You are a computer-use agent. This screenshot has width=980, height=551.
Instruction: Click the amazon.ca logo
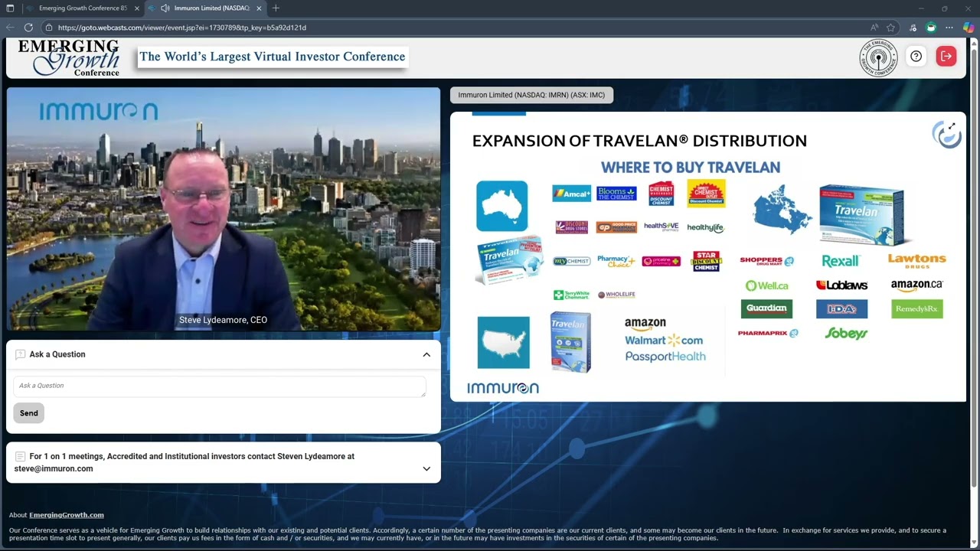click(x=916, y=285)
